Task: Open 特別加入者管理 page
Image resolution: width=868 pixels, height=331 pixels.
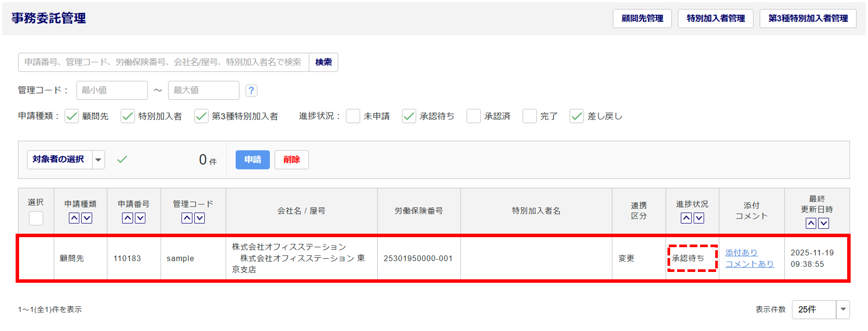Action: pos(716,18)
